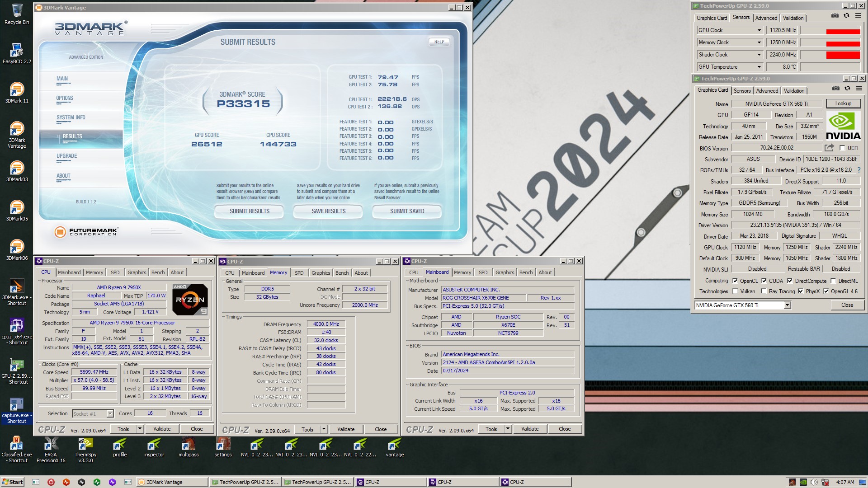Screen dimensions: 868x488
Task: Open OPTIONS in 3DMark Vantage sidebar
Action: click(65, 98)
